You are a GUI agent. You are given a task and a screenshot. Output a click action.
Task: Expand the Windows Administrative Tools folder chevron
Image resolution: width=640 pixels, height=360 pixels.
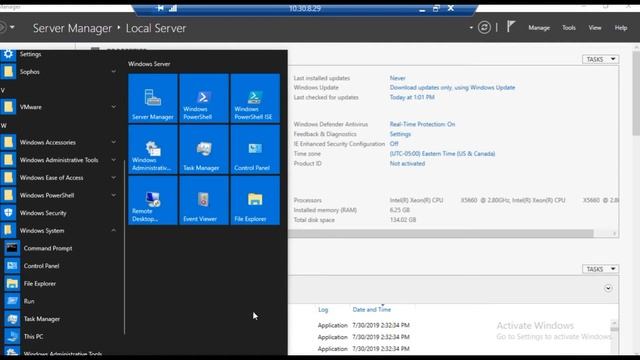tap(113, 160)
